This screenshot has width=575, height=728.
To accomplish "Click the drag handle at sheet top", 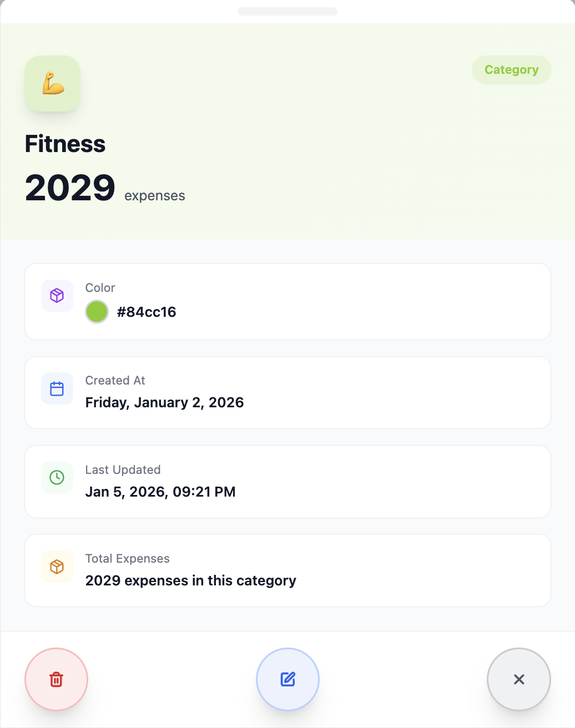I will click(287, 11).
